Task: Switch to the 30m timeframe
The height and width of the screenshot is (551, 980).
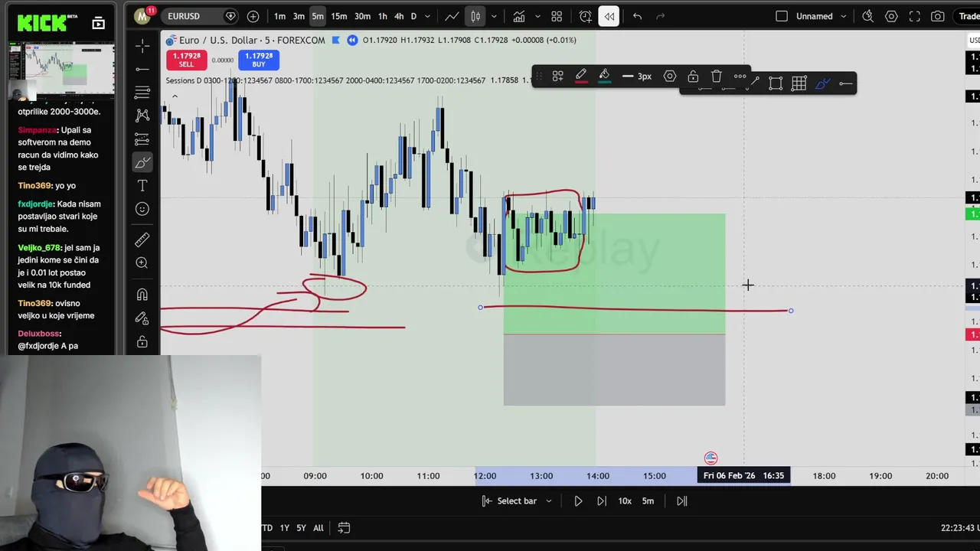Action: pos(363,16)
